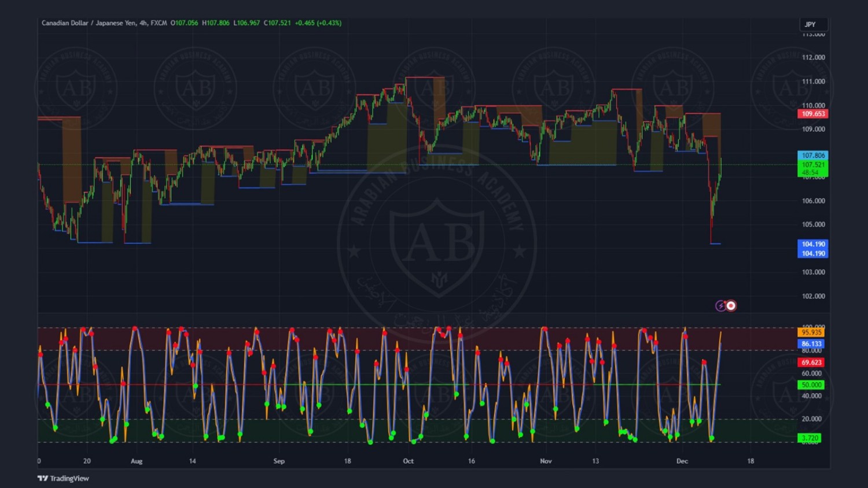Select the Dec marker on time axis
Screen dimensions: 868x488
(682, 461)
